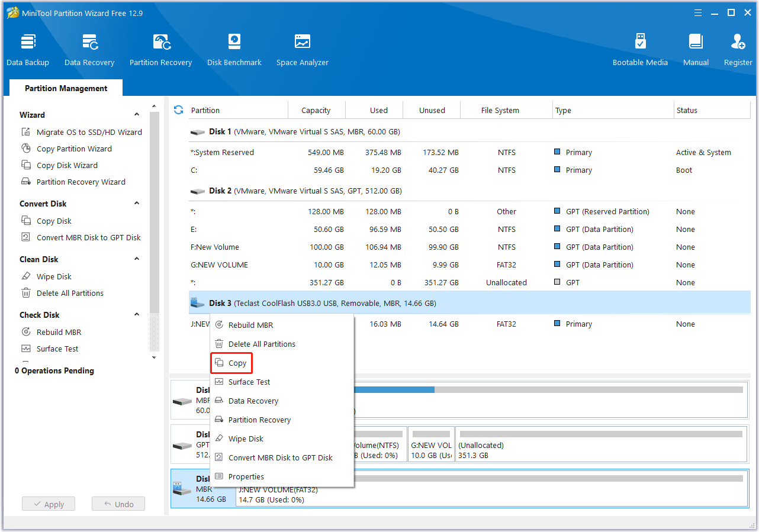Open Copy Partition Wizard
The width and height of the screenshot is (759, 532).
(x=66, y=149)
